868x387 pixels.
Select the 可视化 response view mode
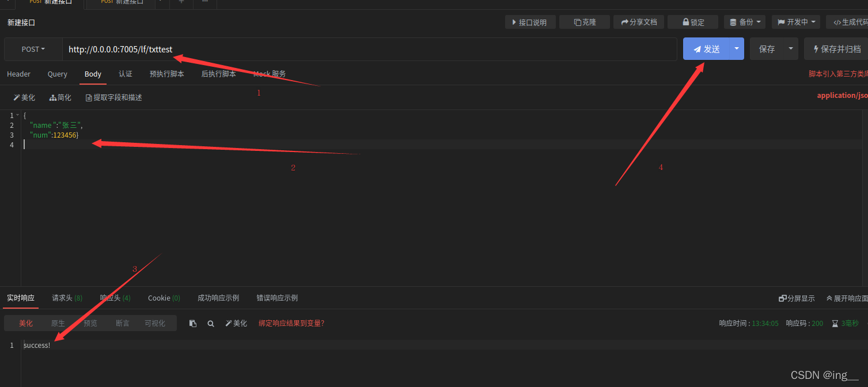155,323
